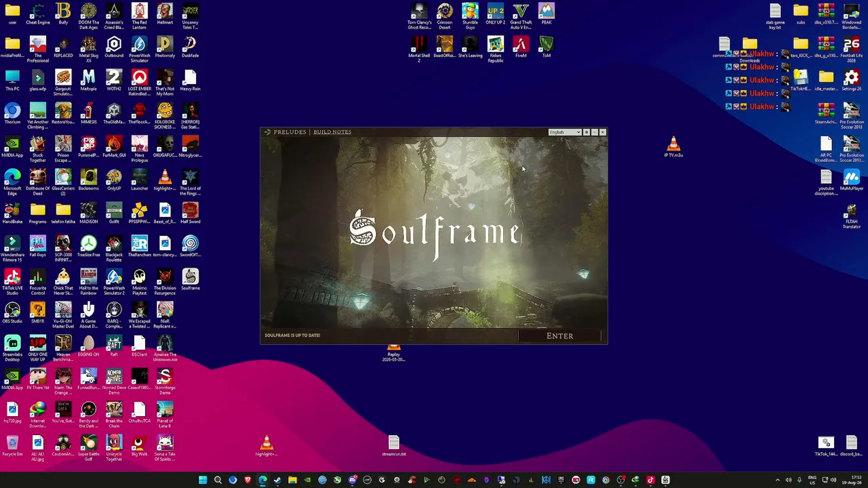
Task: Select the Recycle Bin icon
Action: point(12,446)
